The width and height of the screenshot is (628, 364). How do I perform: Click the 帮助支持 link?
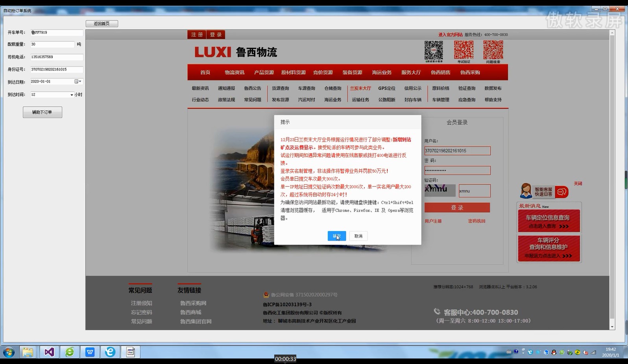[493, 100]
